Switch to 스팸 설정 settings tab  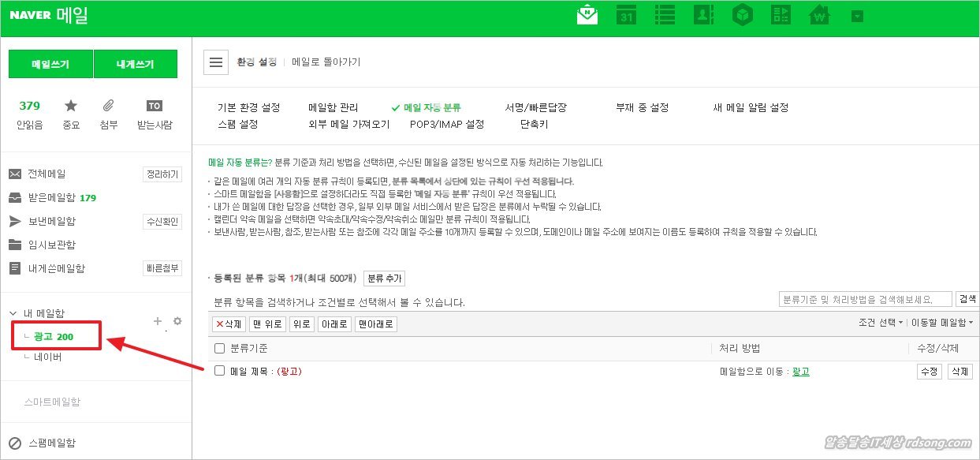237,124
